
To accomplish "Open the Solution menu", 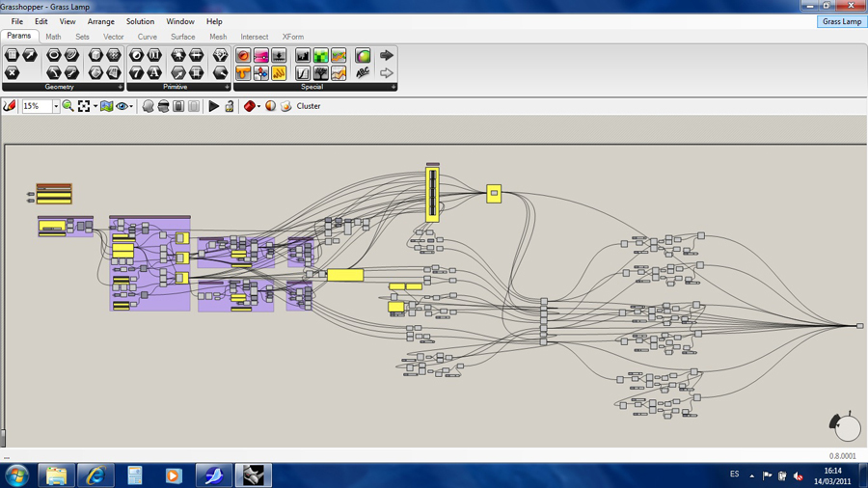I will [x=140, y=21].
